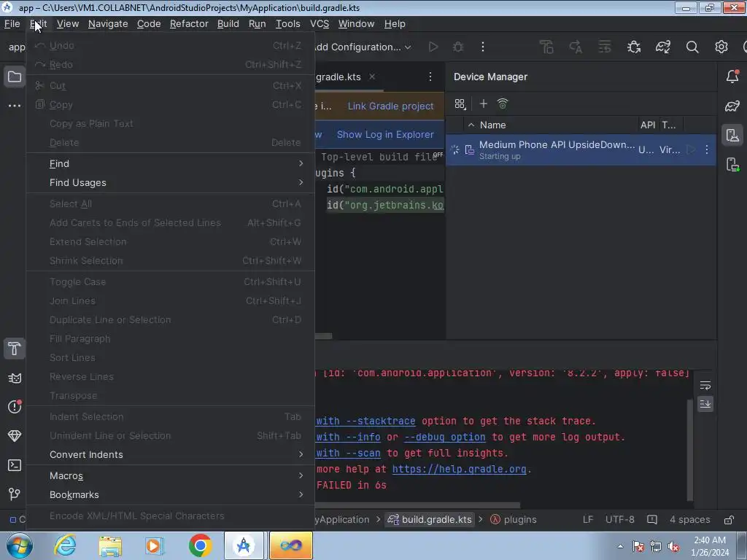
Task: Open Notifications bell icon
Action: tap(732, 76)
